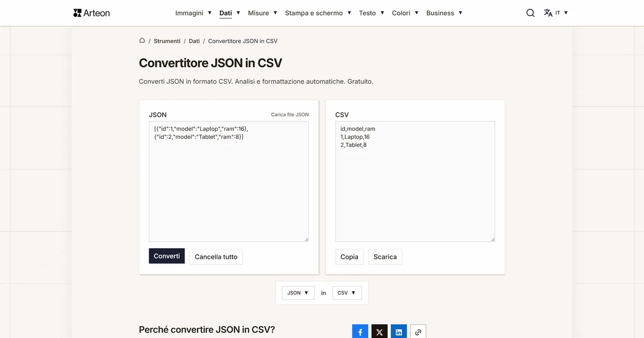Click the "Converti JSON in formato CSV" description

(256, 82)
